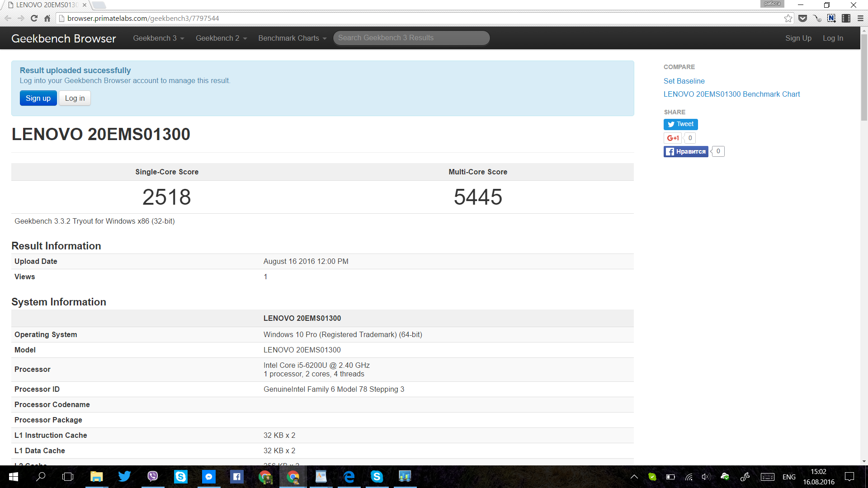
Task: Open the Wi-Fi network tray icon
Action: [x=689, y=477]
